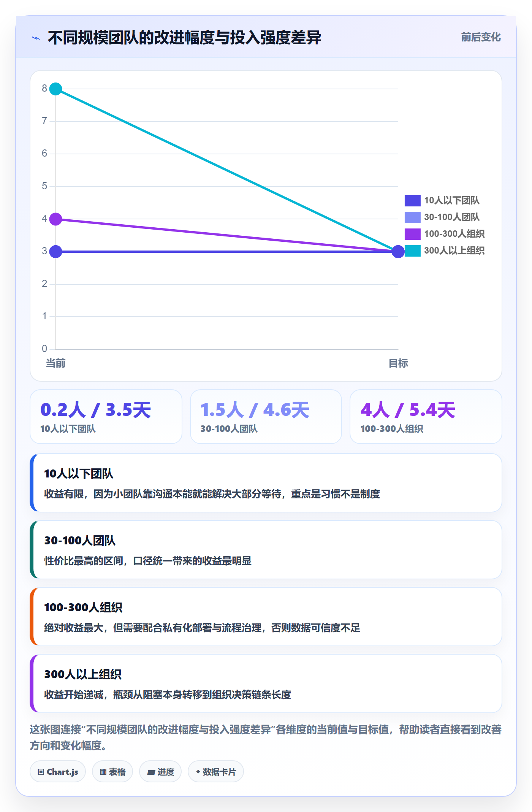Open the 0.2人 / 3.5天 stat card
The width and height of the screenshot is (532, 812).
click(x=106, y=417)
